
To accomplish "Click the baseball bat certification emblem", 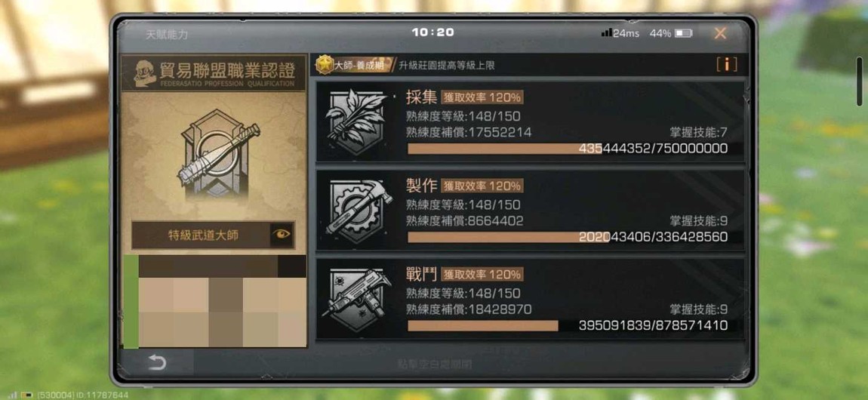I will coord(217,155).
